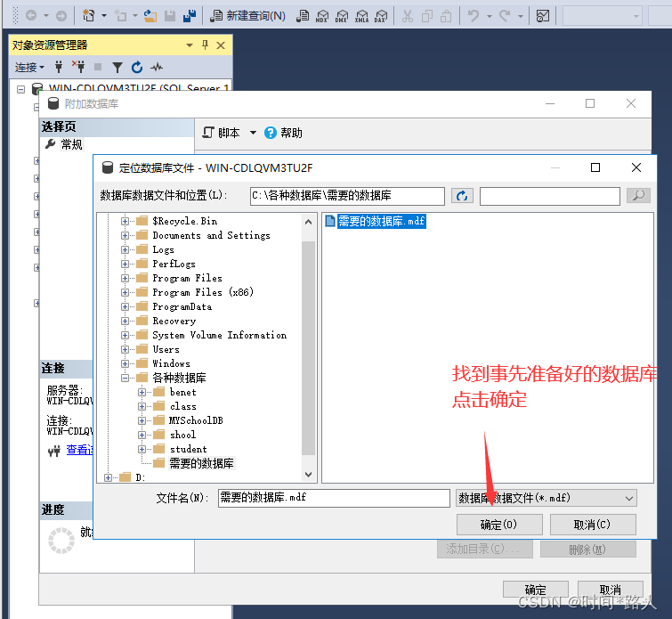The width and height of the screenshot is (672, 619).
Task: Select the PerfLogs folder
Action: tap(174, 264)
